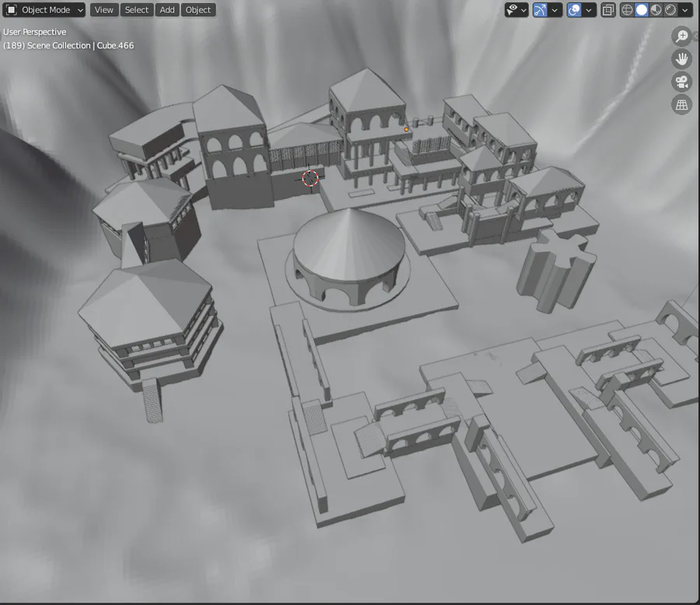Toggle X-Ray mode
700x605 pixels.
(x=608, y=10)
